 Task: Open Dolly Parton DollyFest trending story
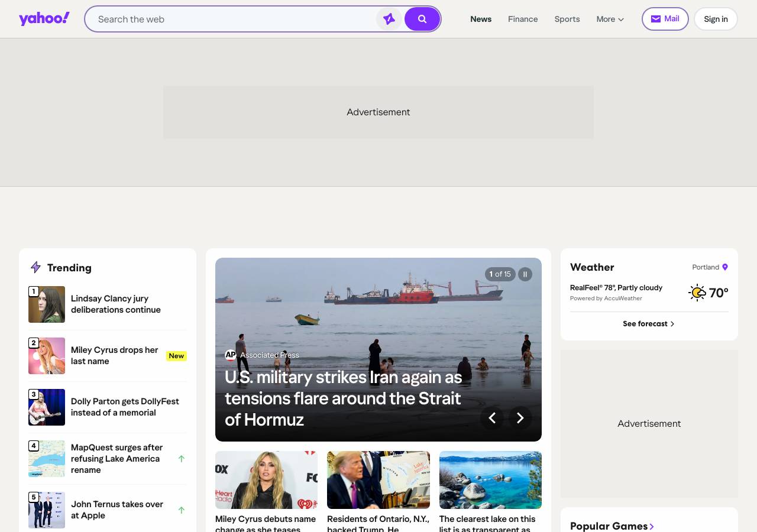(x=125, y=407)
